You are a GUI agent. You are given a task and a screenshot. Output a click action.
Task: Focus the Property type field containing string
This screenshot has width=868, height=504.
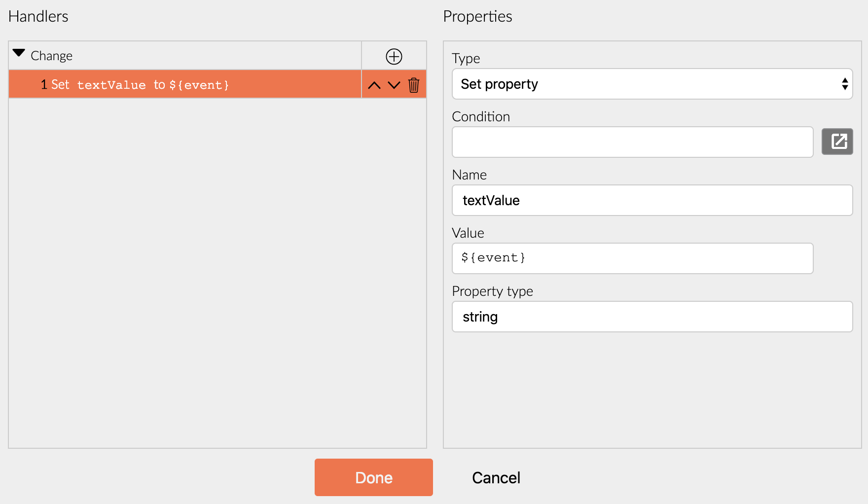pyautogui.click(x=652, y=317)
